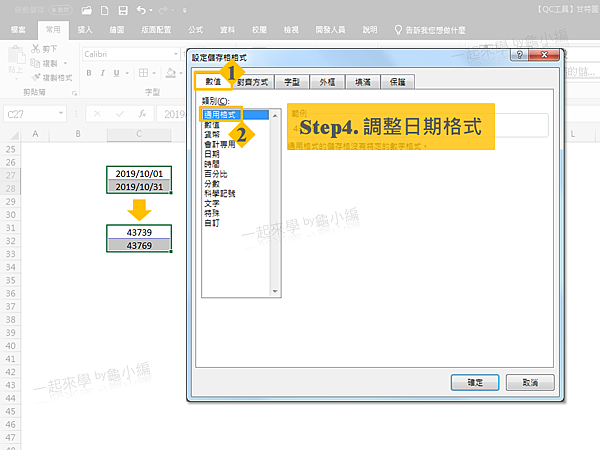Screen dimensions: 600x450
Task: Switch to the 公式 Formulas ribbon tab
Action: click(196, 29)
